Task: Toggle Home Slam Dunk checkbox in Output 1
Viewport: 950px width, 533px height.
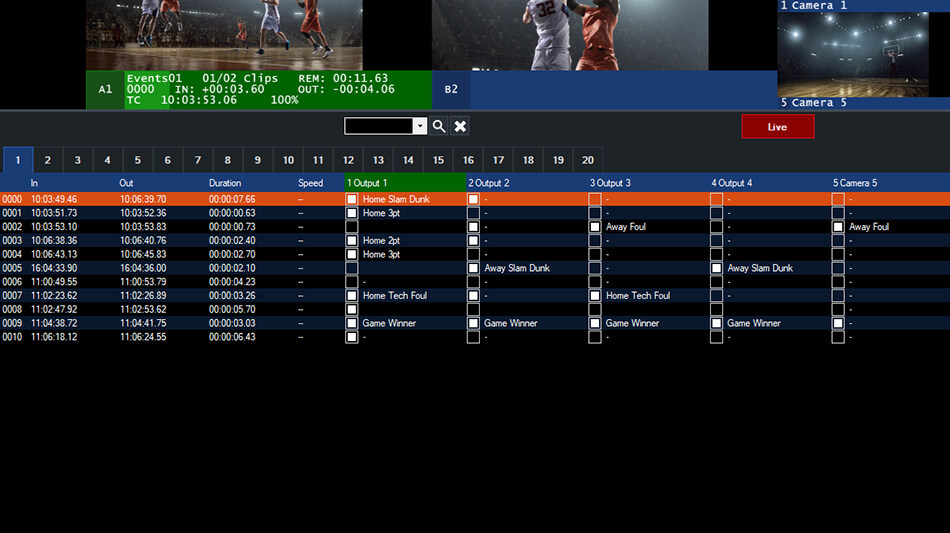Action: [x=352, y=199]
